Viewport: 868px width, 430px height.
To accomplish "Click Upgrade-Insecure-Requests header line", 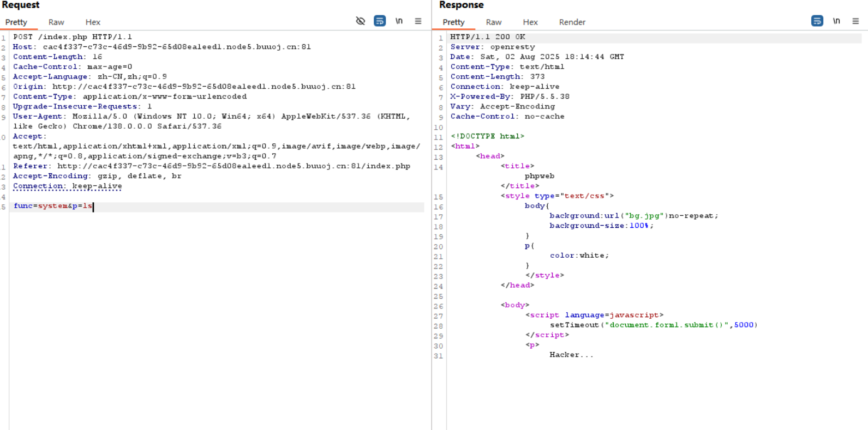I will [82, 106].
